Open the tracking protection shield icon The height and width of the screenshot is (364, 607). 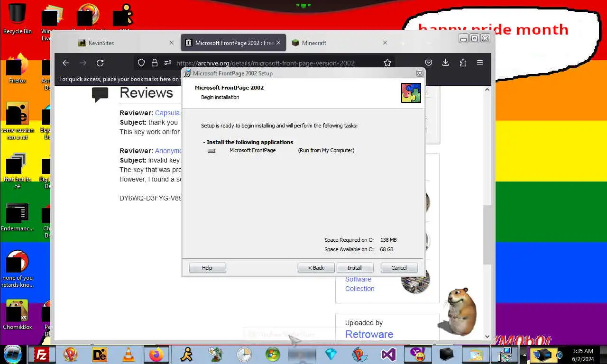tap(141, 63)
